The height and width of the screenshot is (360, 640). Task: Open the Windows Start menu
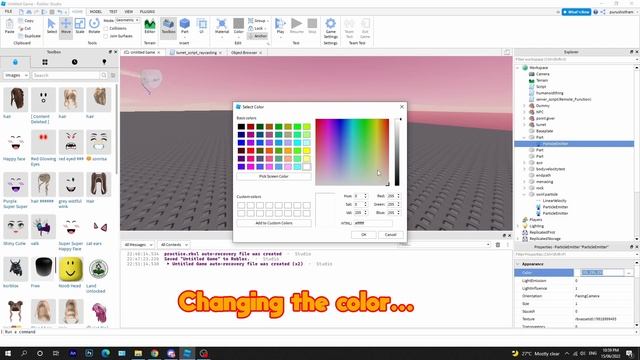(x=8, y=353)
